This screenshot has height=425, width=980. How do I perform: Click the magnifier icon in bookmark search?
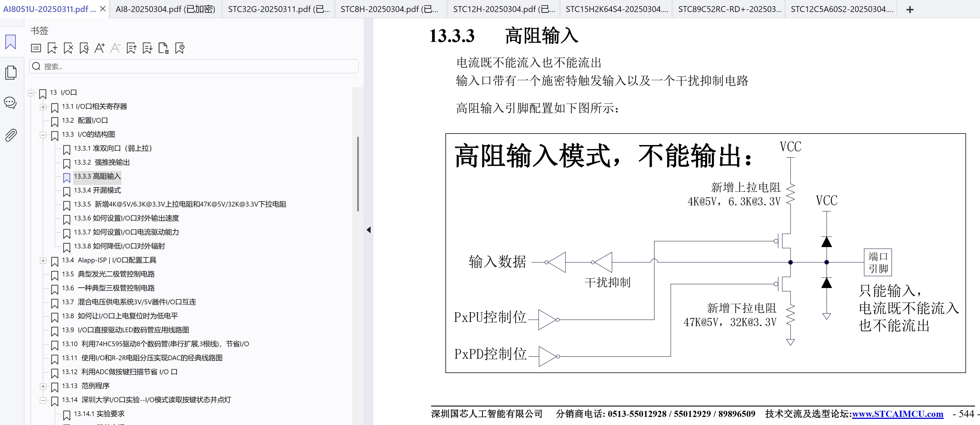click(37, 66)
